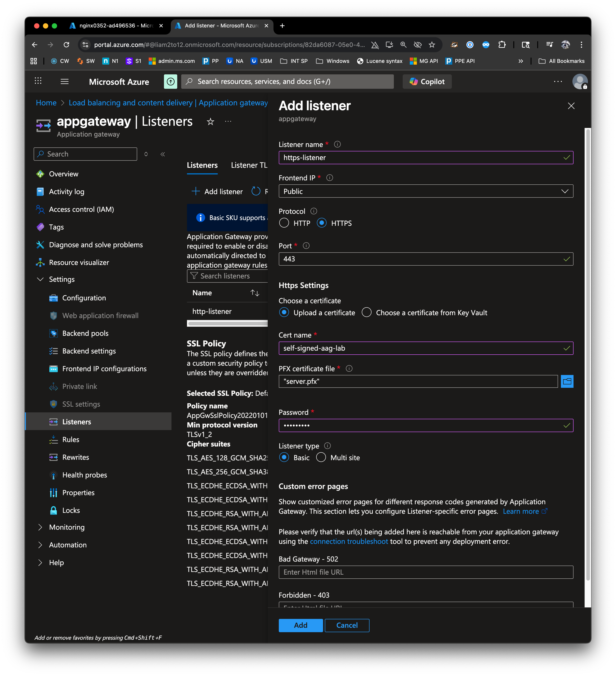Open the Frontend IP dropdown

click(426, 191)
